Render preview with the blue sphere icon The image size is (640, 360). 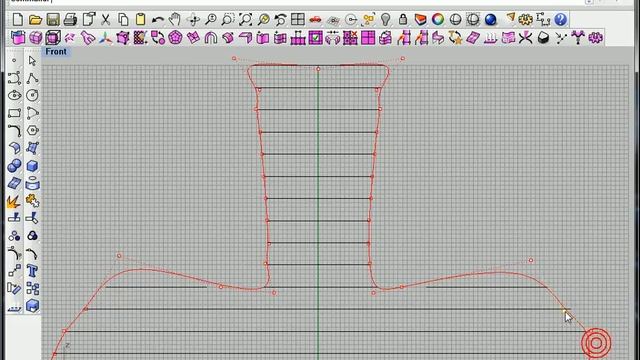tap(491, 19)
